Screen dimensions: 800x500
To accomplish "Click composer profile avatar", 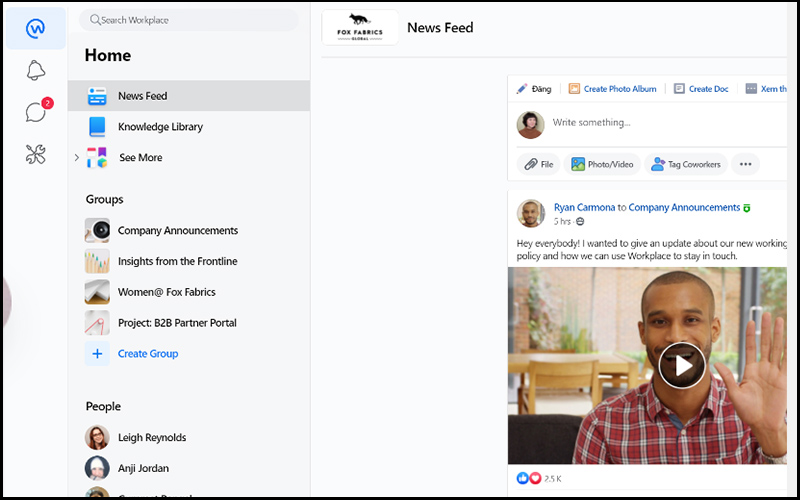I will pyautogui.click(x=531, y=125).
